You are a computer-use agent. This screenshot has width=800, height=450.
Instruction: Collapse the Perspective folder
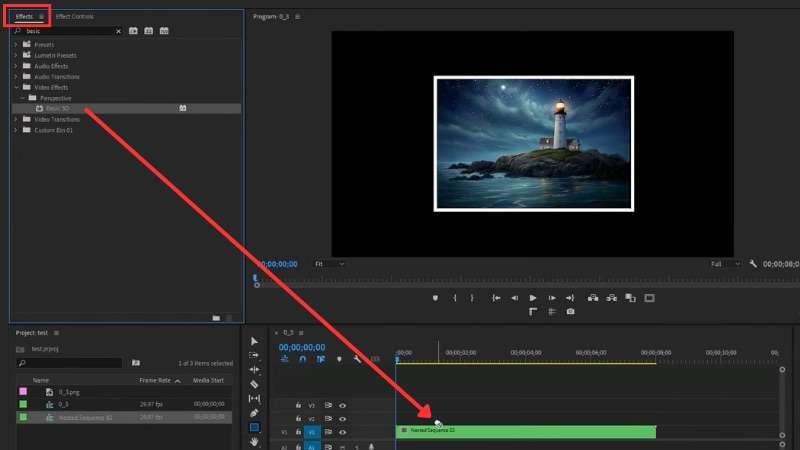22,98
